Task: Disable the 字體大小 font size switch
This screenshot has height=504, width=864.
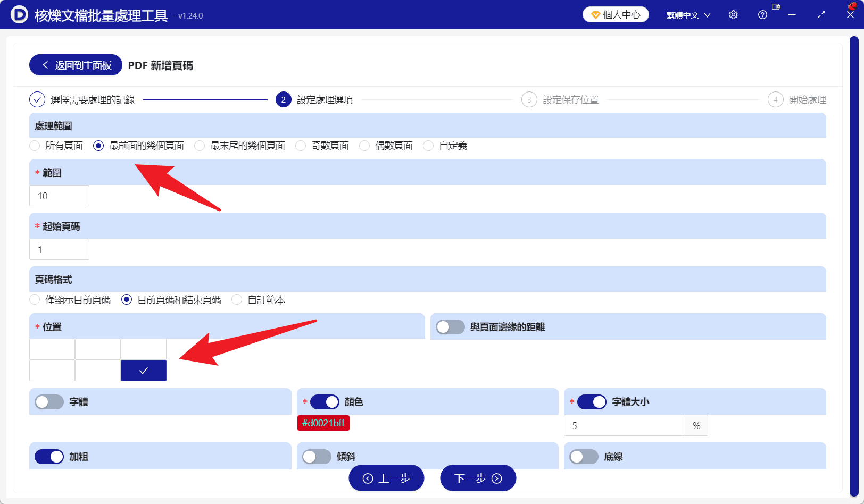Action: pyautogui.click(x=592, y=402)
